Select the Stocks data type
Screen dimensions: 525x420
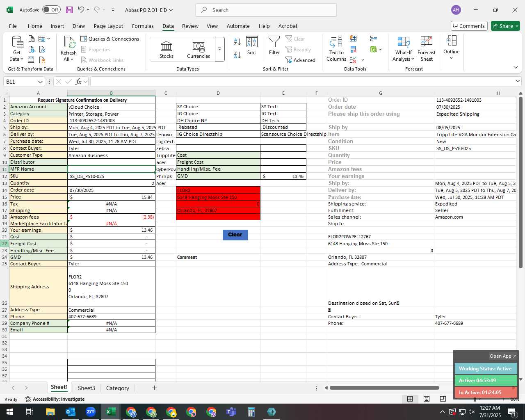coord(166,50)
